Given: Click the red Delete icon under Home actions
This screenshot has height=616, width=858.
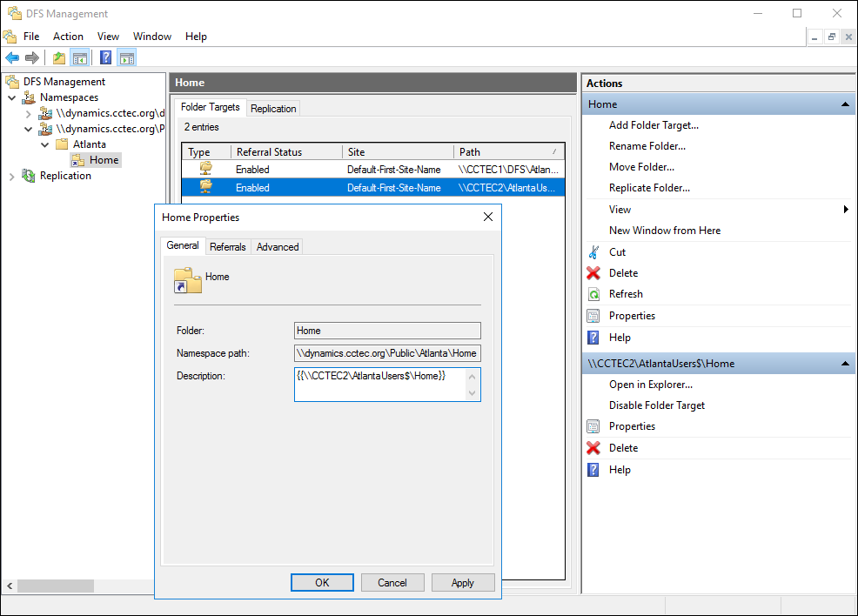Looking at the screenshot, I should [593, 273].
